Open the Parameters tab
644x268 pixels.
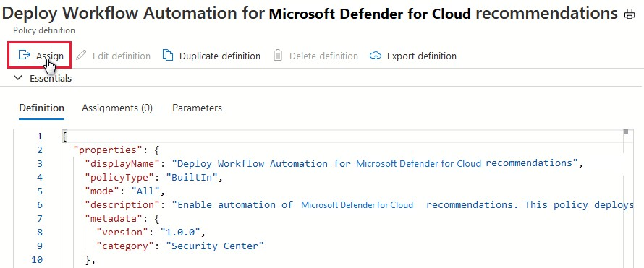[x=197, y=108]
